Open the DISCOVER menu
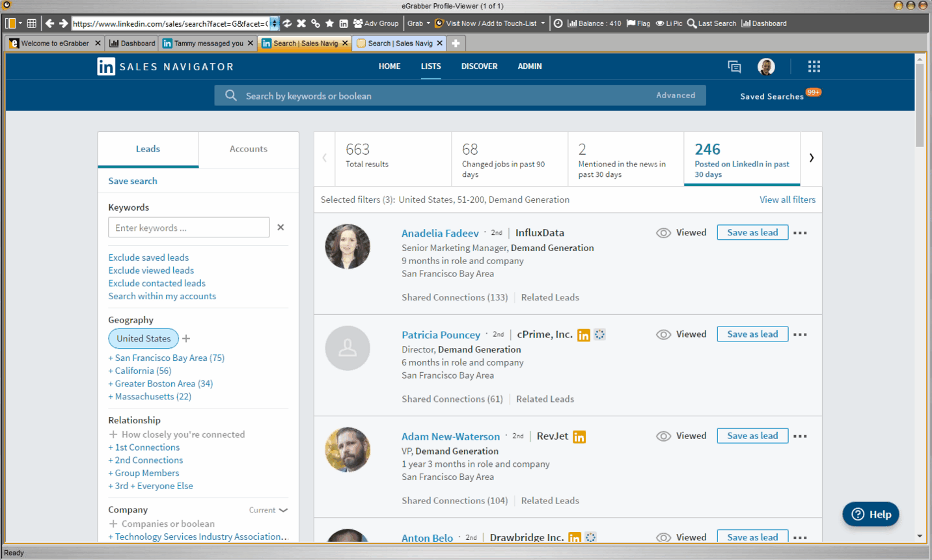Screen dimensions: 932x560 click(480, 66)
